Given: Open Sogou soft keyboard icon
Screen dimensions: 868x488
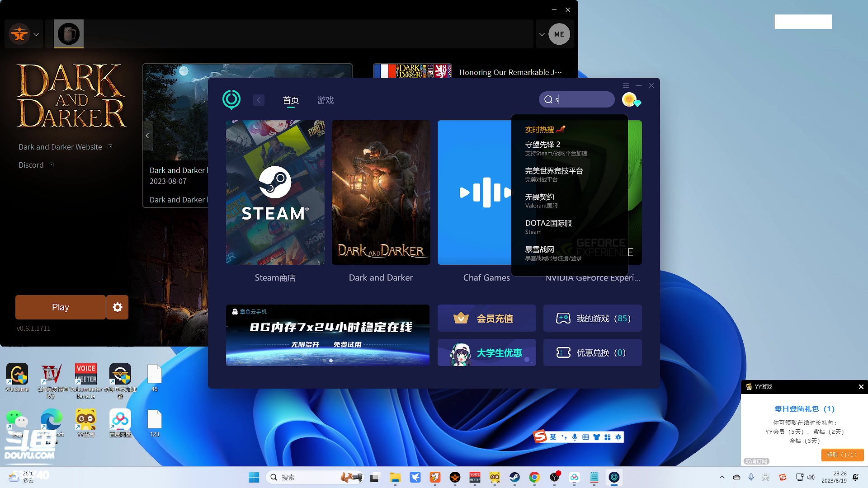Looking at the screenshot, I should point(585,437).
